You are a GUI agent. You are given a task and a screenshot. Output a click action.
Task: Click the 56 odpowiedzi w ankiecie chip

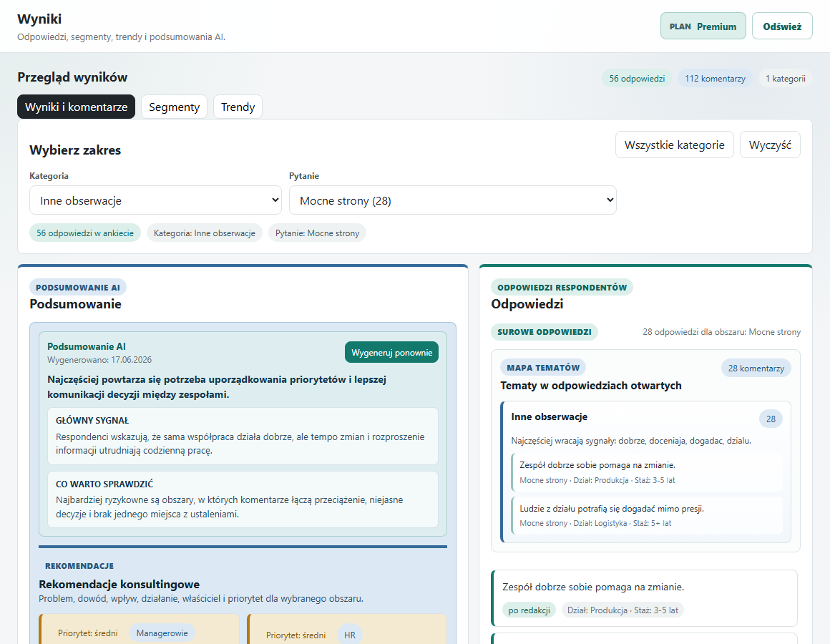[x=85, y=233]
